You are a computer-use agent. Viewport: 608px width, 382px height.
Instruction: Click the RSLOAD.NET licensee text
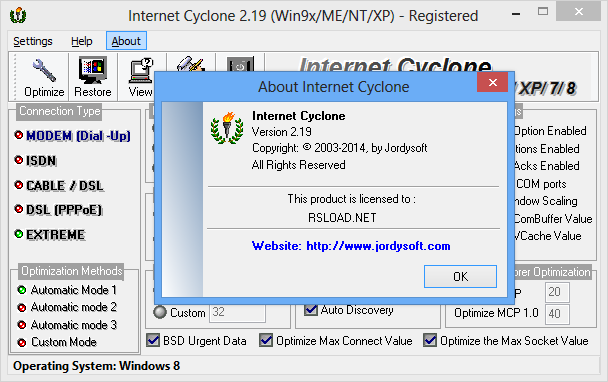tap(342, 218)
